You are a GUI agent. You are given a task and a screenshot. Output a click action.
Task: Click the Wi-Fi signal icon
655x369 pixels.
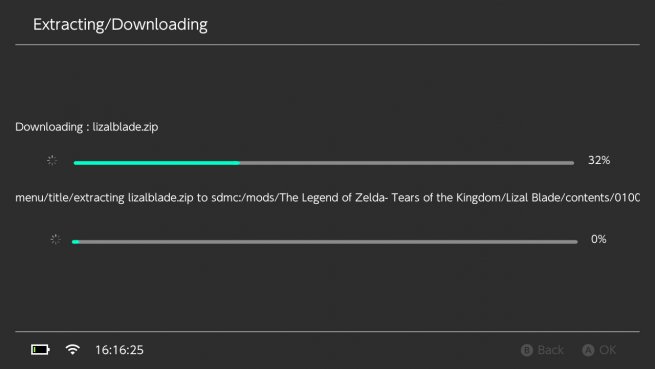73,349
